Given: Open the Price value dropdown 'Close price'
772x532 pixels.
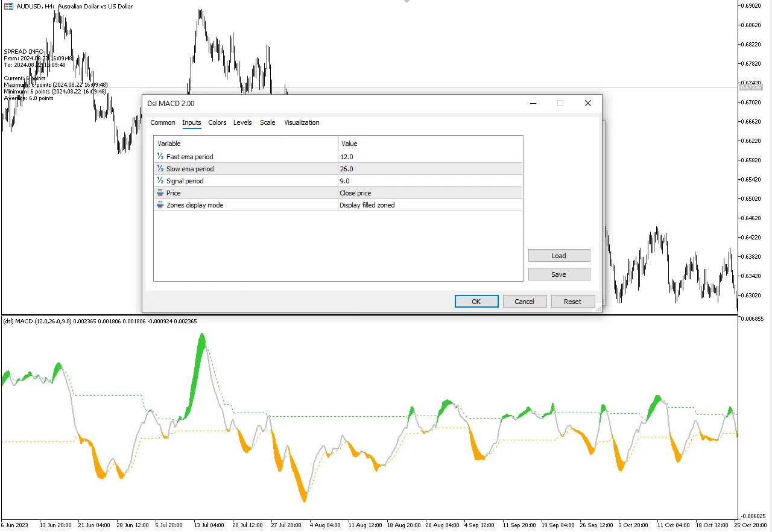Looking at the screenshot, I should point(429,193).
